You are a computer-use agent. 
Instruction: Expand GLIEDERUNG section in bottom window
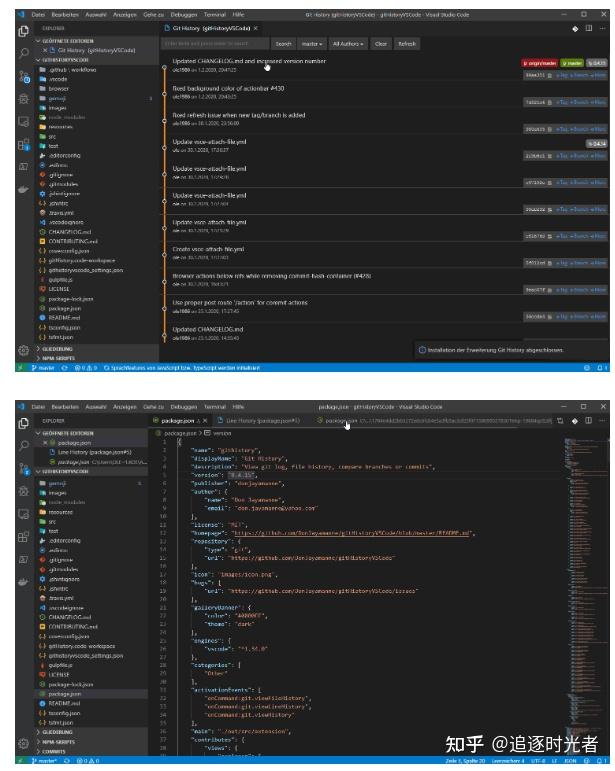[x=56, y=732]
